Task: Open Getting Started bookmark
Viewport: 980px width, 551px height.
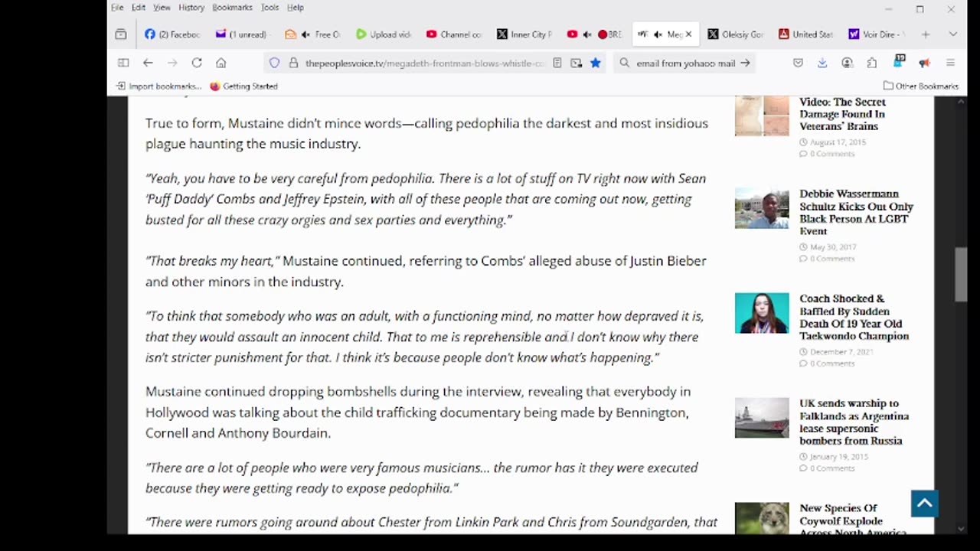Action: (x=243, y=86)
